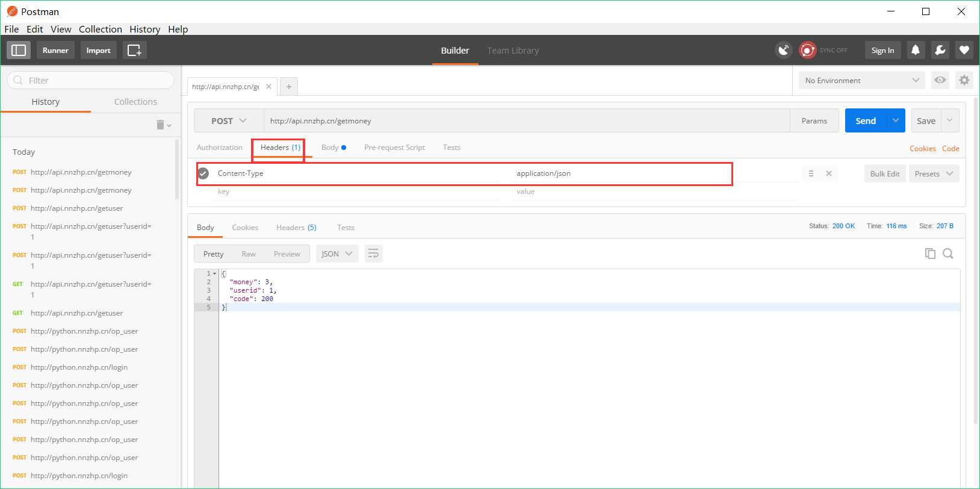Click the red sync status icon
This screenshot has width=980, height=489.
click(x=807, y=50)
